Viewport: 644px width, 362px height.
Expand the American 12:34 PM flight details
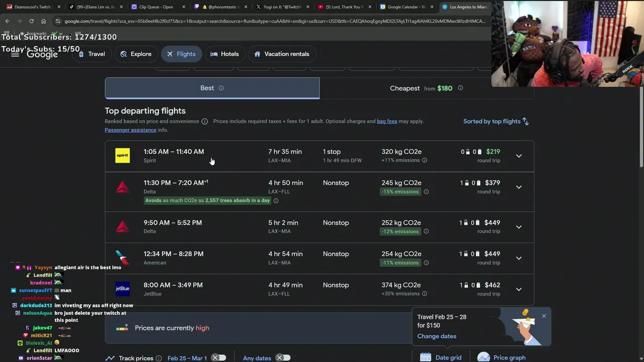[x=519, y=258]
